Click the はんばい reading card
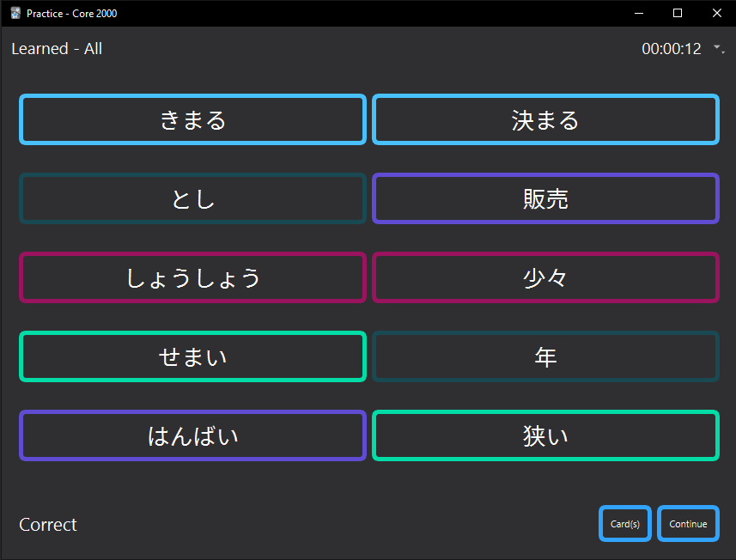Viewport: 736px width, 560px height. click(192, 435)
